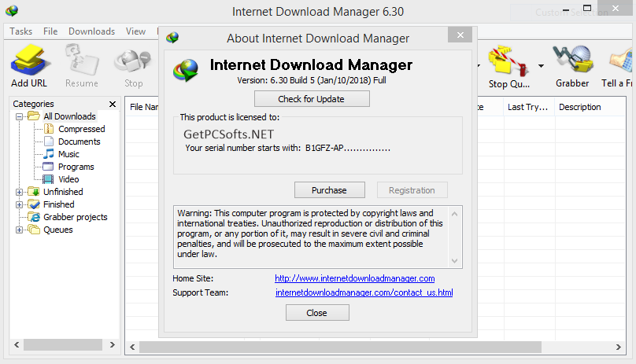Click the IDM logo in title bar
Screen dimensions: 636x364
(12, 10)
